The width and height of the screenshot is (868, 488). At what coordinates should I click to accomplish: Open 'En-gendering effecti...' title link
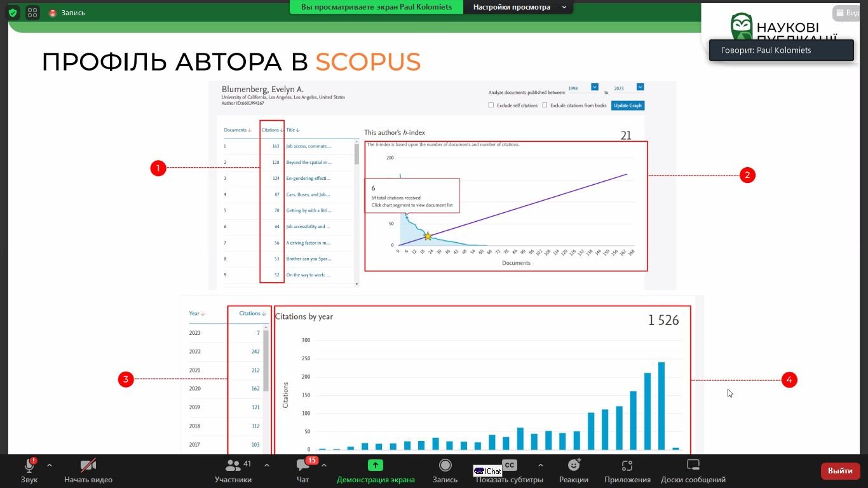(x=309, y=179)
